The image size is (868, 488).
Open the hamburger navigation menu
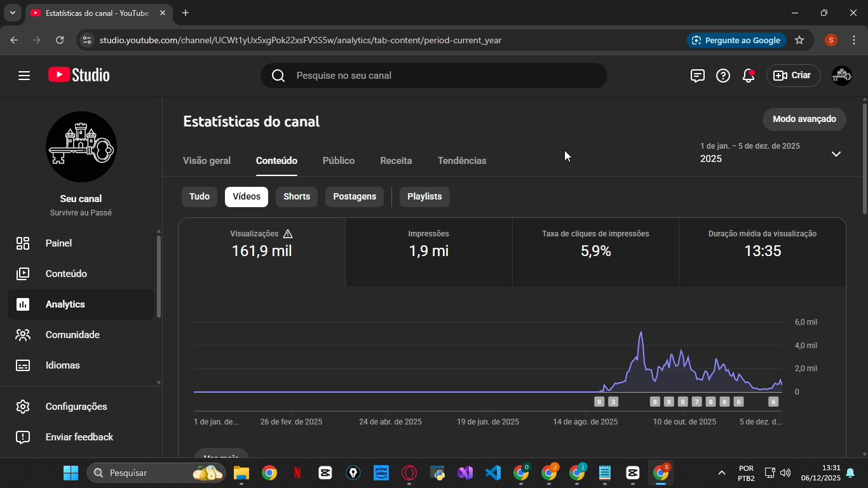pos(24,76)
